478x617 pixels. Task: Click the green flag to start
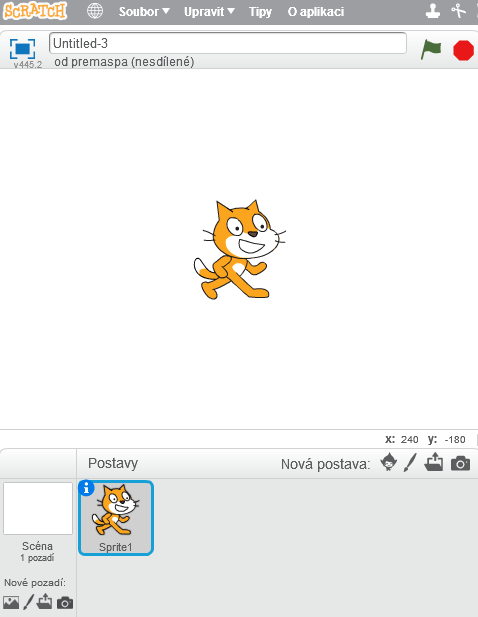coord(431,50)
